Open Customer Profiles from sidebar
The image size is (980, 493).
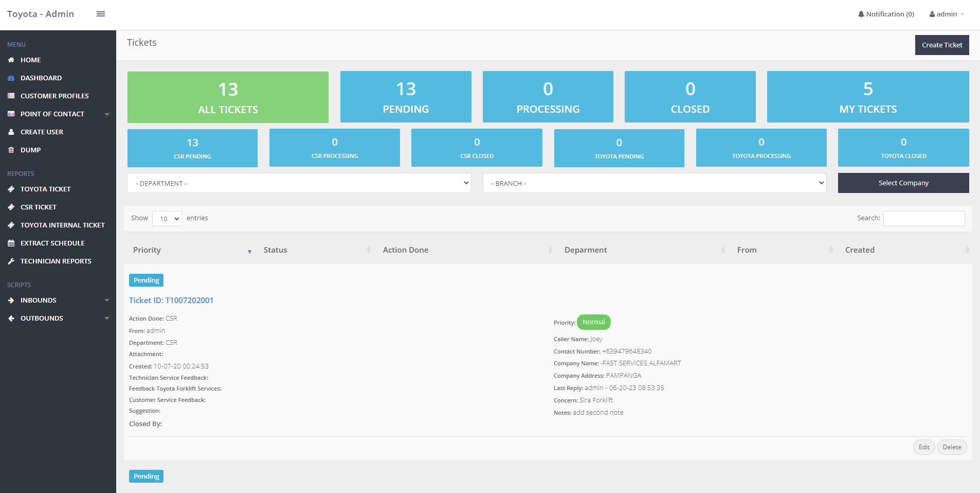[x=54, y=96]
